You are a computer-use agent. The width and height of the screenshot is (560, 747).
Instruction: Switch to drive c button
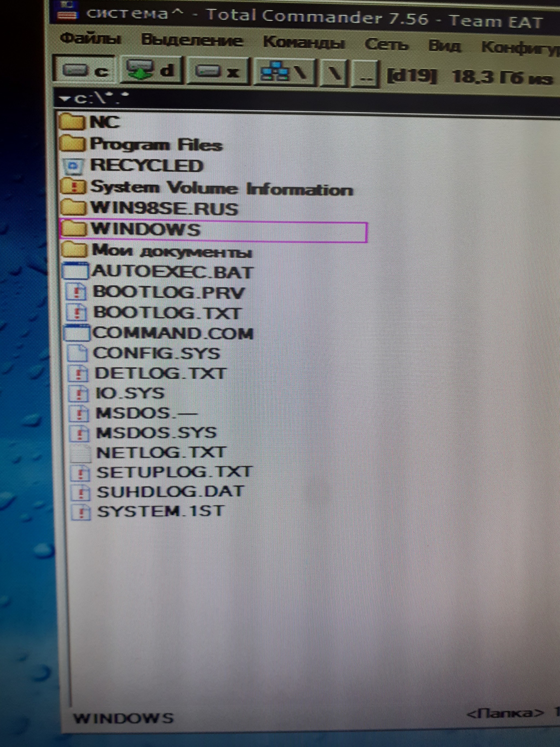(85, 71)
